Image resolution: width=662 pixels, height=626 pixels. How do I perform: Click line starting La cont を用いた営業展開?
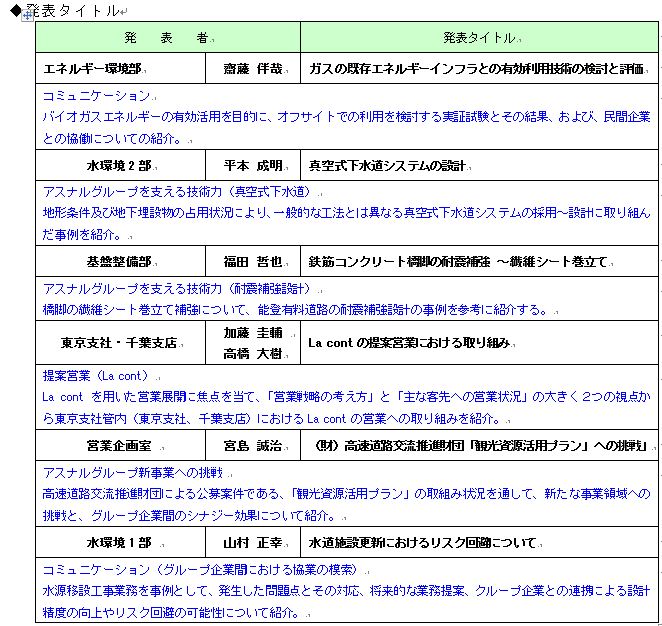346,397
